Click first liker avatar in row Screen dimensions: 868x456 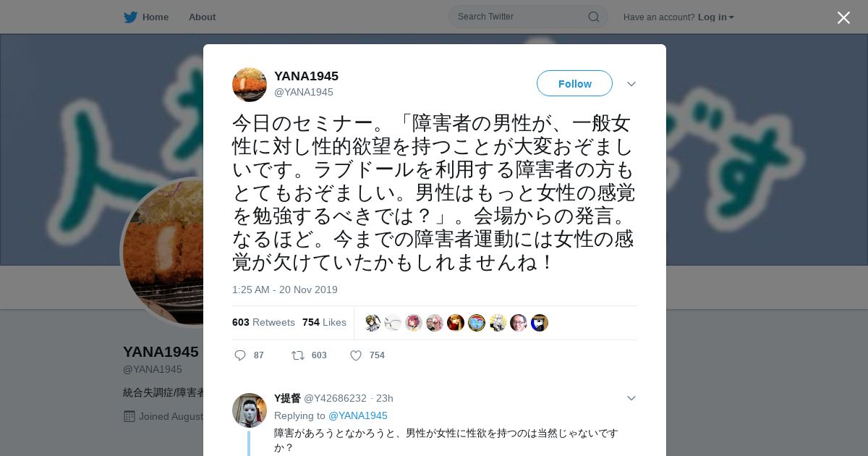point(373,323)
